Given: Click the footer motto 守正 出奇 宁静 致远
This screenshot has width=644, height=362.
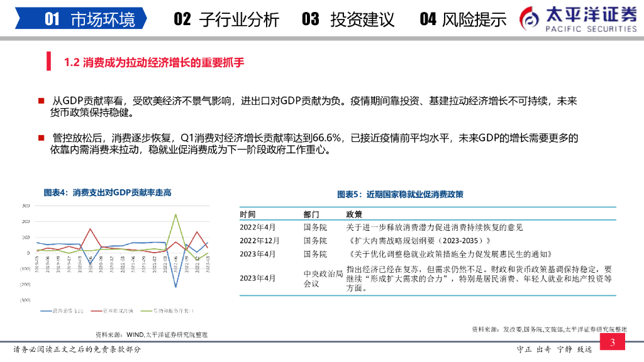Looking at the screenshot, I should 554,349.
